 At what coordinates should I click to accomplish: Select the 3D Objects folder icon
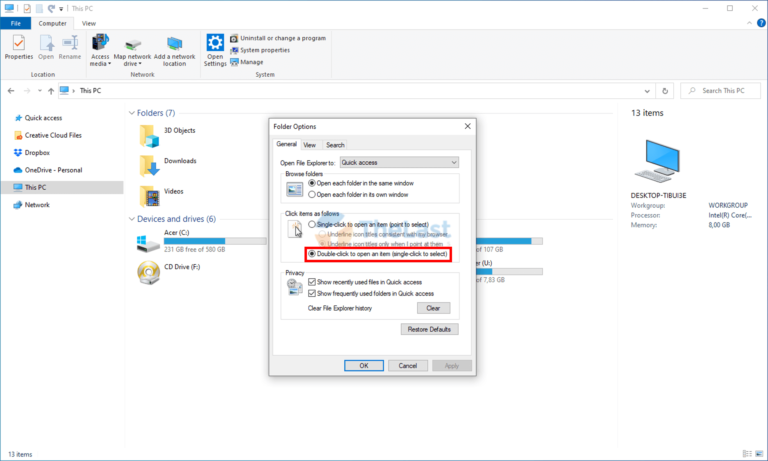coord(149,136)
